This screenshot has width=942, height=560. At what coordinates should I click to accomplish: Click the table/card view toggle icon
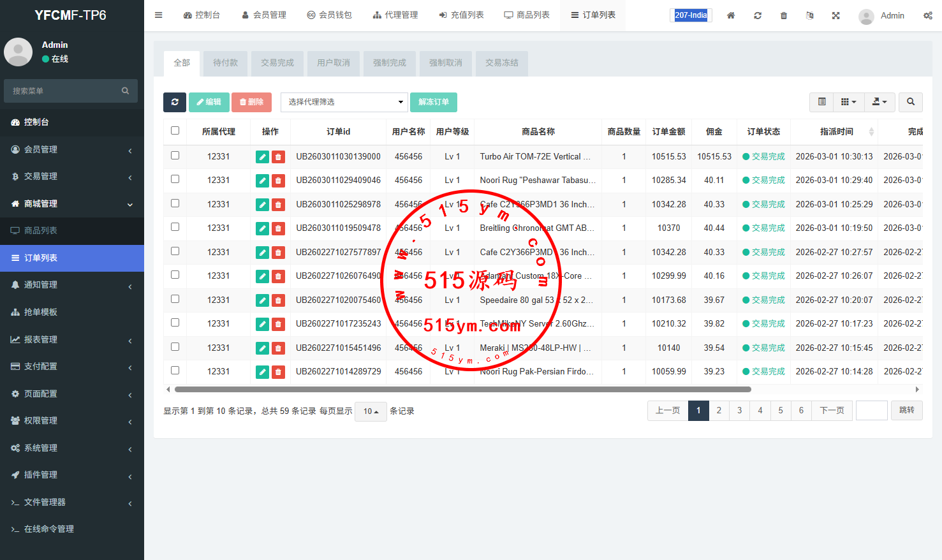click(x=821, y=102)
